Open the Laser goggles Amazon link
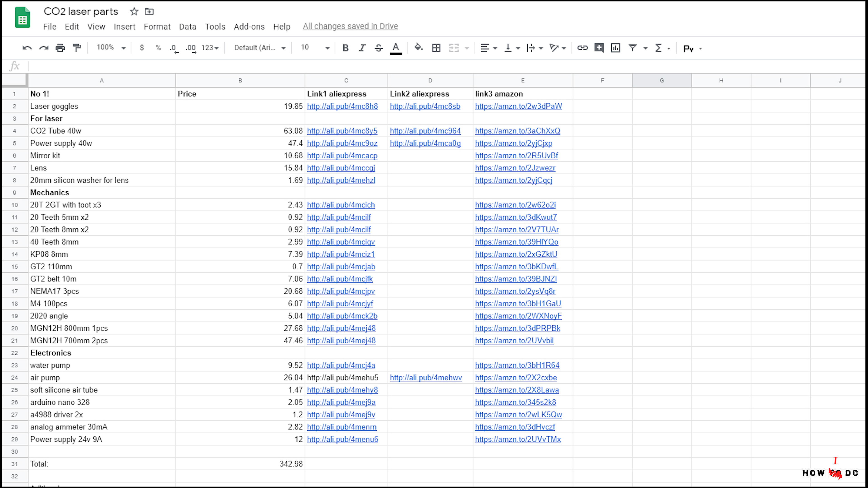 point(518,106)
